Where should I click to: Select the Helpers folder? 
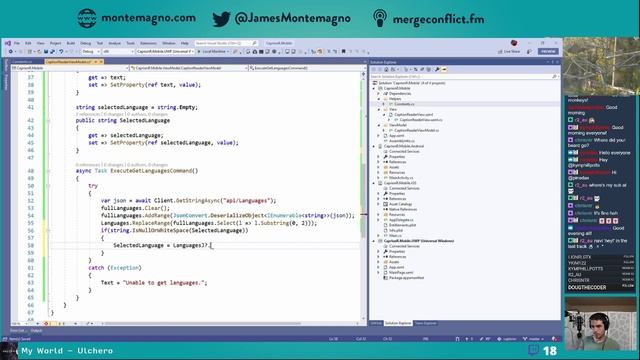(x=395, y=99)
